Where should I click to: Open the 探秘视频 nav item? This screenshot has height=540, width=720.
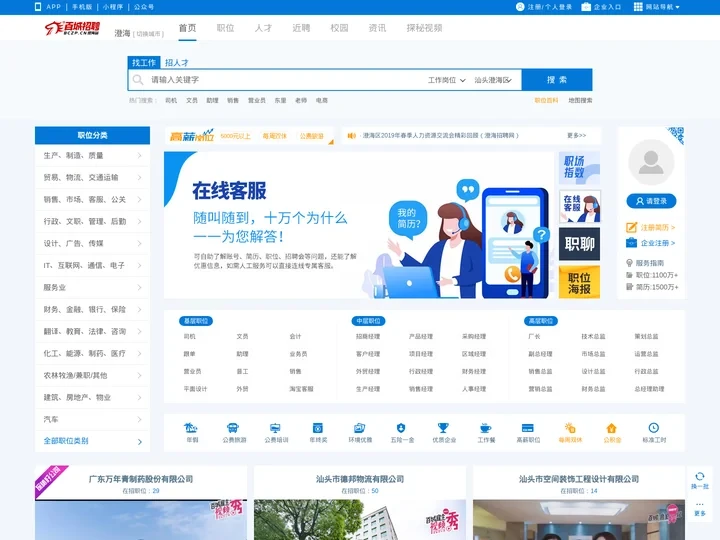tap(424, 28)
